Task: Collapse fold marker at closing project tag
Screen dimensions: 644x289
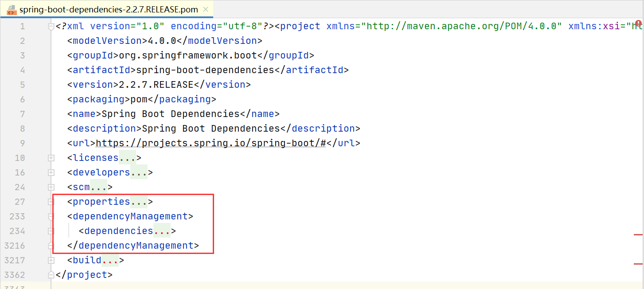Action: pyautogui.click(x=51, y=275)
